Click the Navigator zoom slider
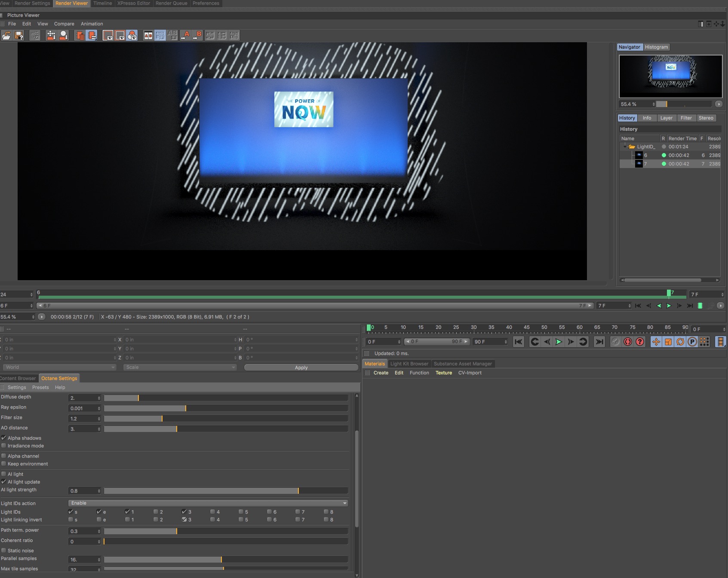 coord(684,104)
